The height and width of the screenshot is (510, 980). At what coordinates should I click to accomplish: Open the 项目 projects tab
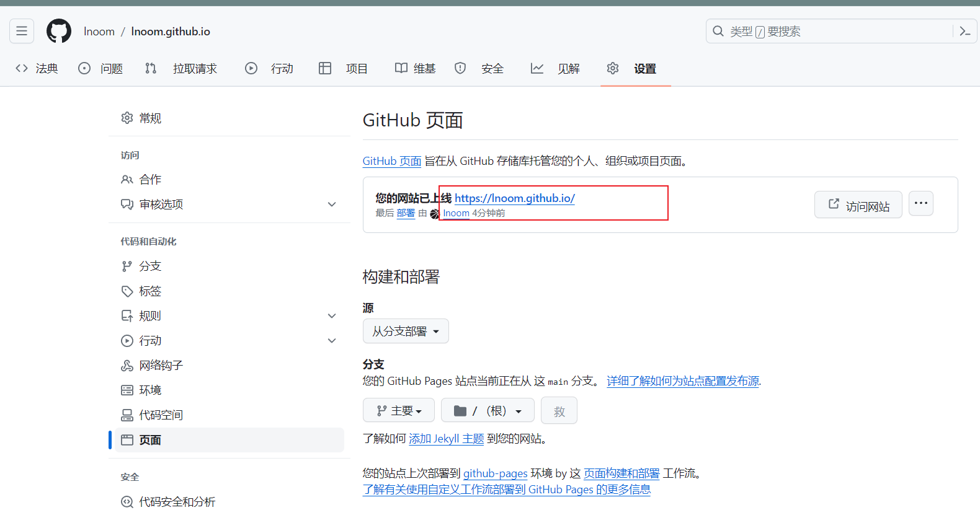pos(343,68)
